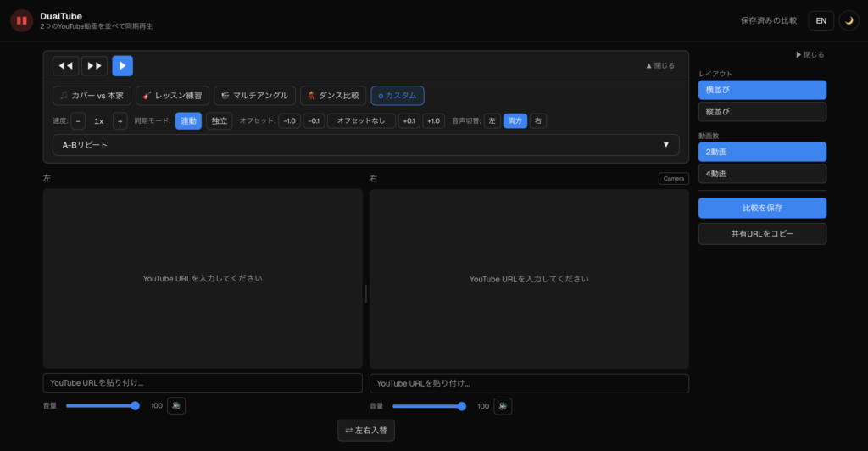Mute the left video volume icon
The image size is (868, 451).
pyautogui.click(x=175, y=406)
